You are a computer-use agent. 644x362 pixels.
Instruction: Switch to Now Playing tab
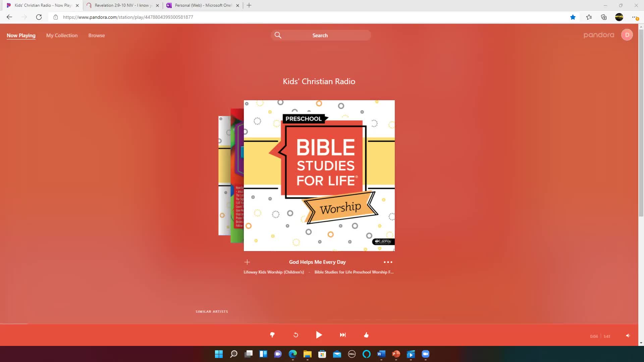[21, 36]
